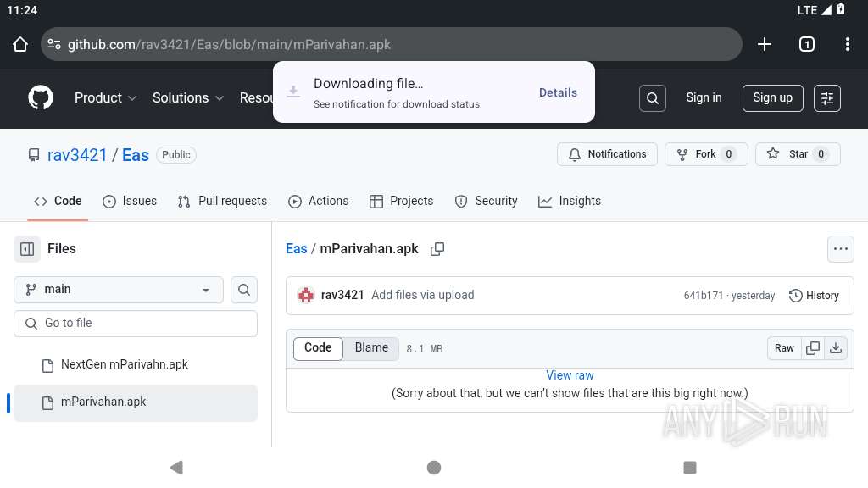The width and height of the screenshot is (868, 488).
Task: Click the Notifications button
Action: click(x=607, y=154)
